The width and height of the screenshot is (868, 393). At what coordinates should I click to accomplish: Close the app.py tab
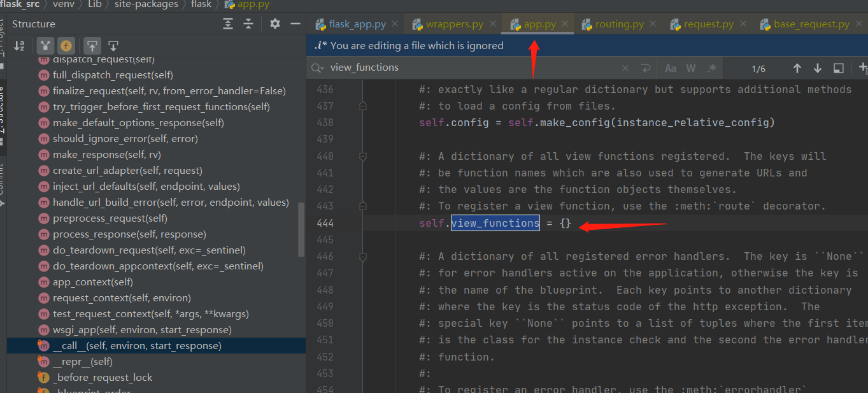click(x=566, y=24)
